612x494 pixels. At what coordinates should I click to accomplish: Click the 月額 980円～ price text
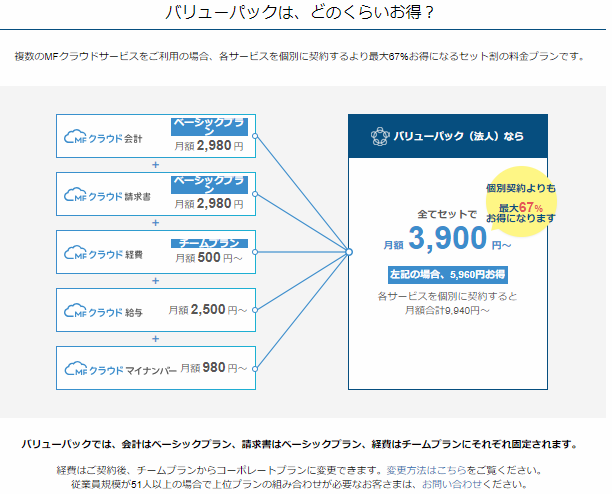pos(214,368)
